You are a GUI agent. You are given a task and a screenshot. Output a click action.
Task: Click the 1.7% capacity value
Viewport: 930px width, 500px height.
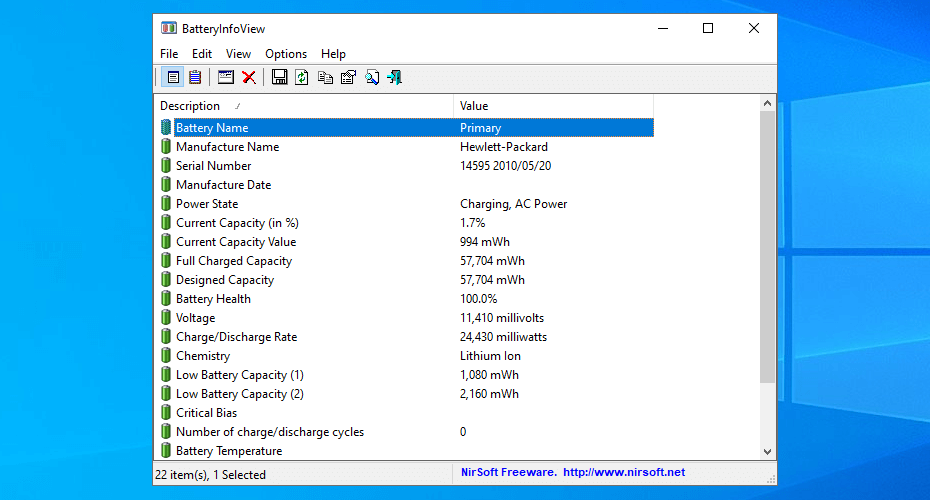coord(473,222)
